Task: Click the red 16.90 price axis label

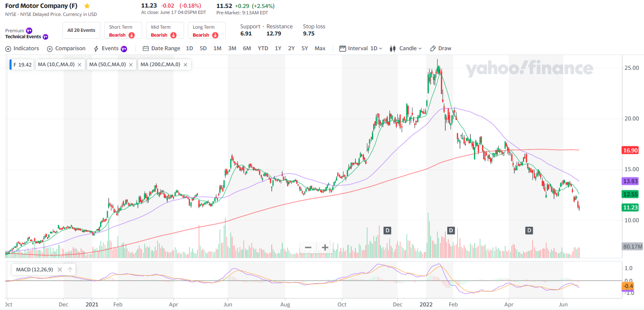Action: [x=630, y=150]
